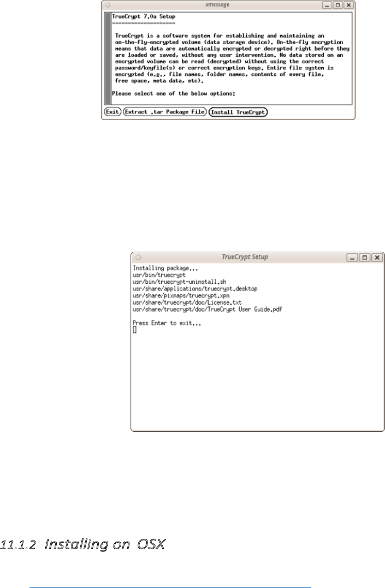Click 'Please select one of the below options:' text
The height and width of the screenshot is (588, 385).
click(174, 93)
